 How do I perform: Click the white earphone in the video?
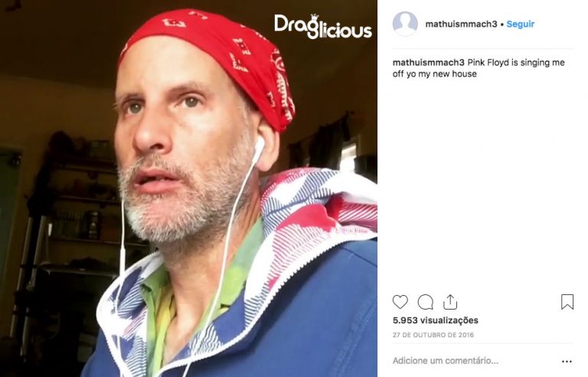(258, 149)
